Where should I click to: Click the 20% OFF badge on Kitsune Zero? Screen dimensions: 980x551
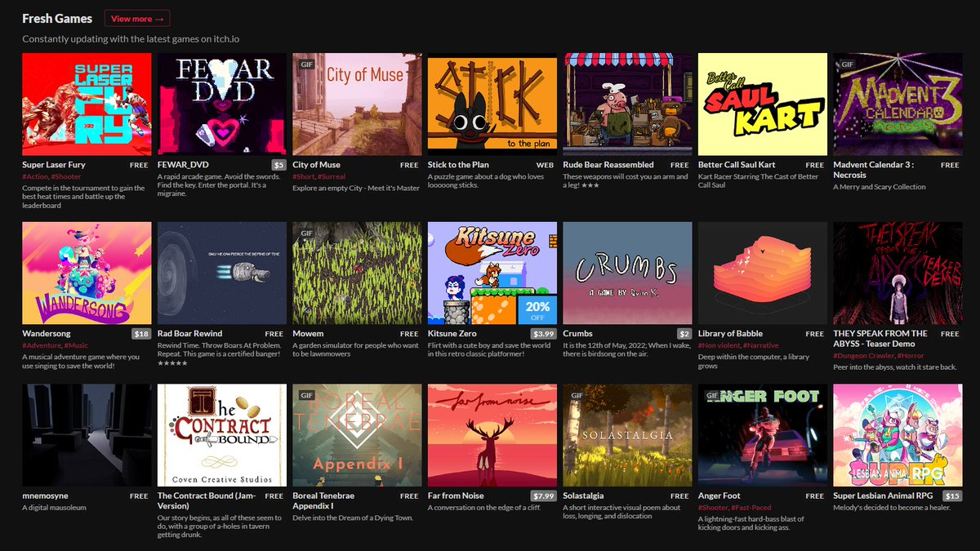(537, 311)
